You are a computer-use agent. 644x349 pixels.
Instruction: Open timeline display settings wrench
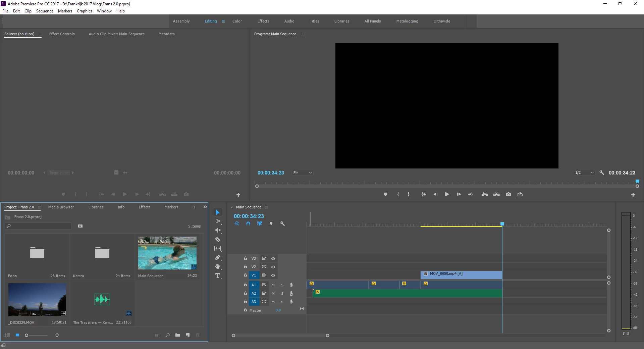tap(282, 223)
